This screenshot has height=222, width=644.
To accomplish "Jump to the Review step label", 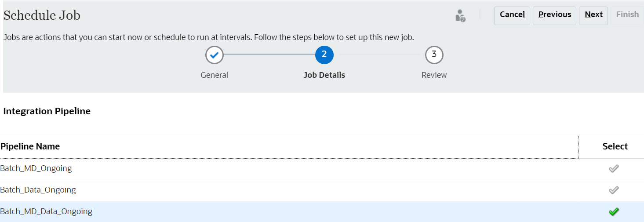I will tap(434, 75).
